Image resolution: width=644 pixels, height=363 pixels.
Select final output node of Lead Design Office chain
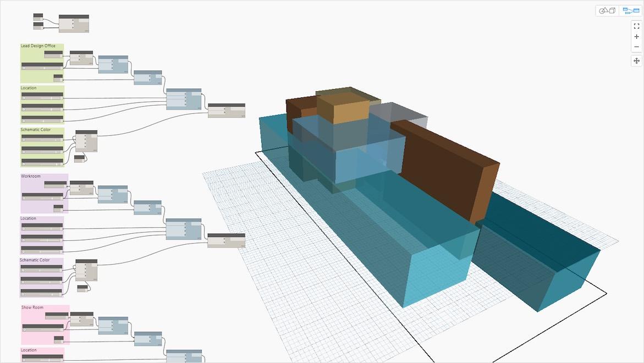226,111
